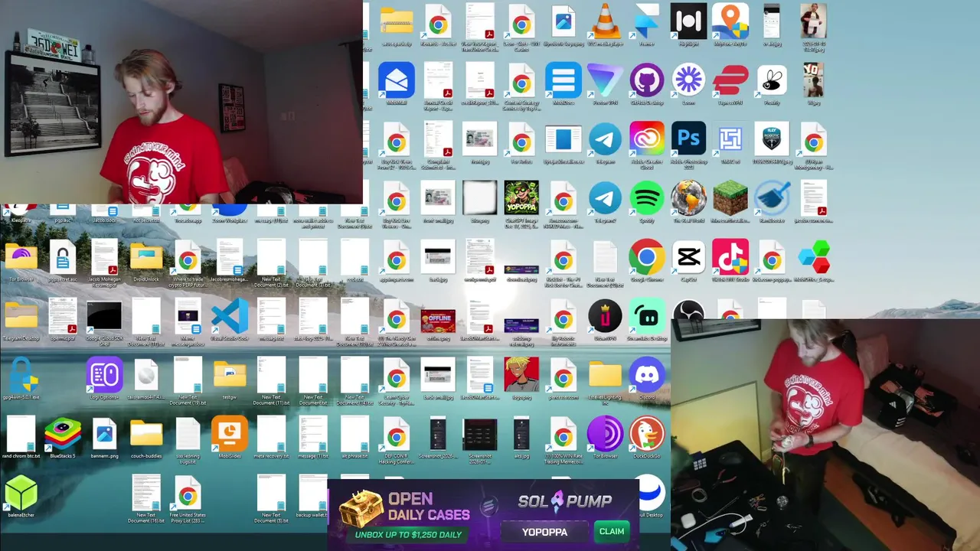
Task: Launch Adobe Photoshop 2023
Action: pos(688,139)
